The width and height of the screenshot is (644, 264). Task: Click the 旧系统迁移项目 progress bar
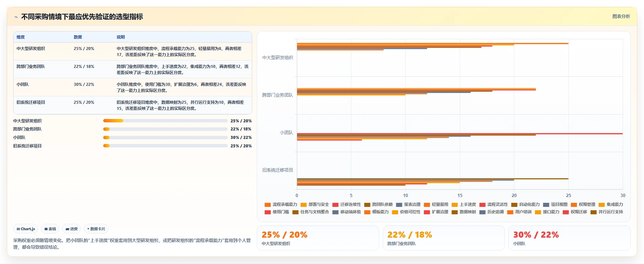tap(165, 146)
